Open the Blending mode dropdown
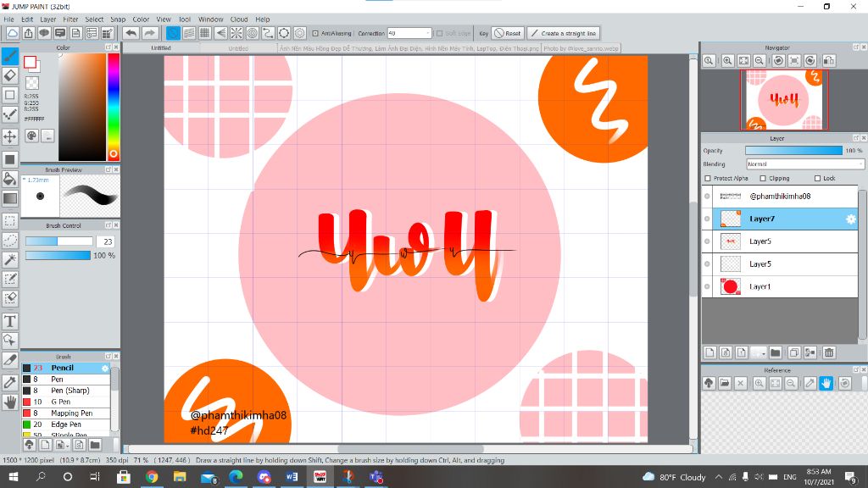868x488 pixels. [x=805, y=164]
